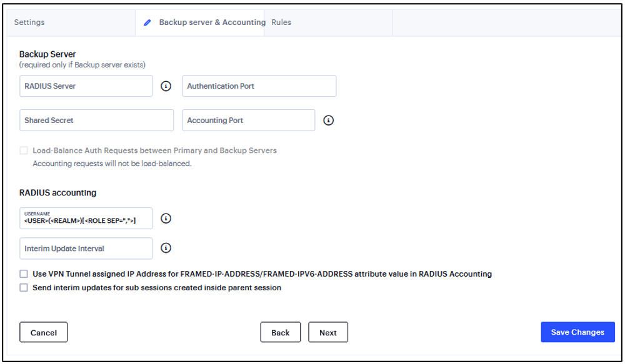
Task: Toggle Load-Balance Auth Requests between servers
Action: tap(23, 150)
